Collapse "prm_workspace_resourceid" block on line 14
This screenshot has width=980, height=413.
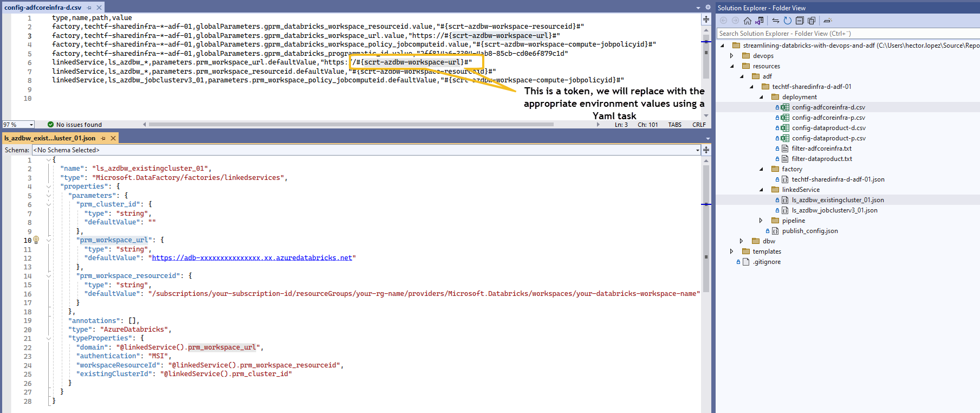click(x=49, y=276)
